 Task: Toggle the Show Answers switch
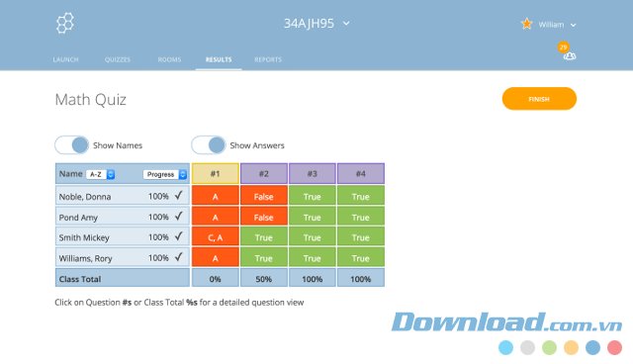click(209, 144)
